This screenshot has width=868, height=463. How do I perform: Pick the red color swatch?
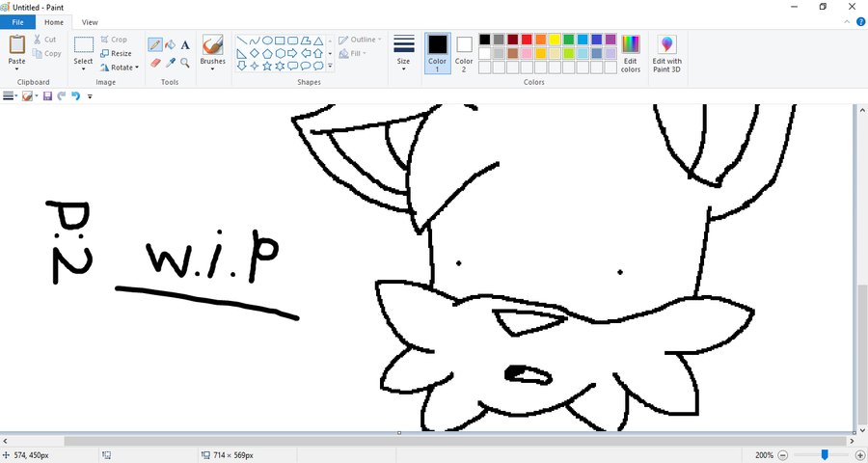tap(527, 40)
